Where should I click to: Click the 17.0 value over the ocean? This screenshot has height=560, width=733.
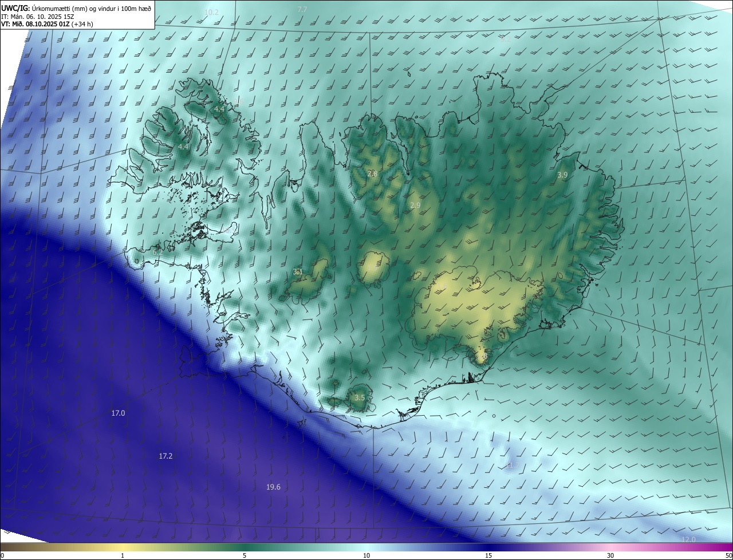(118, 413)
